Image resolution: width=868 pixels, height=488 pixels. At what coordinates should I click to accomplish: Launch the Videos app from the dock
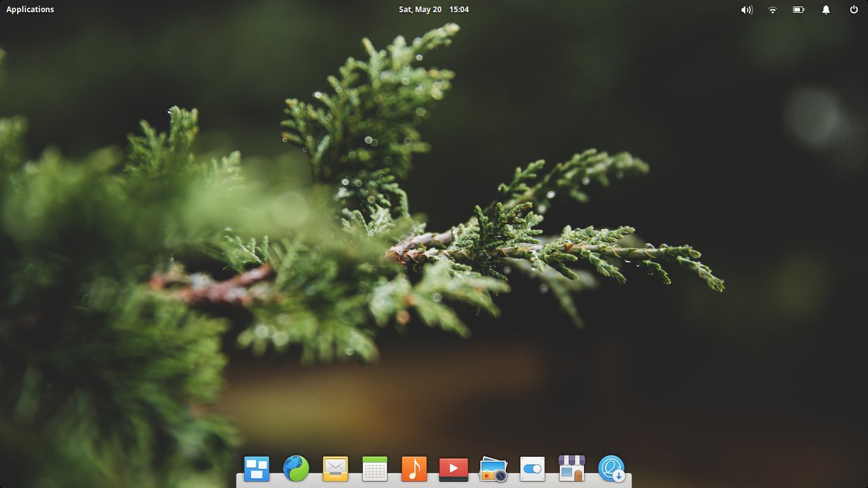click(454, 468)
